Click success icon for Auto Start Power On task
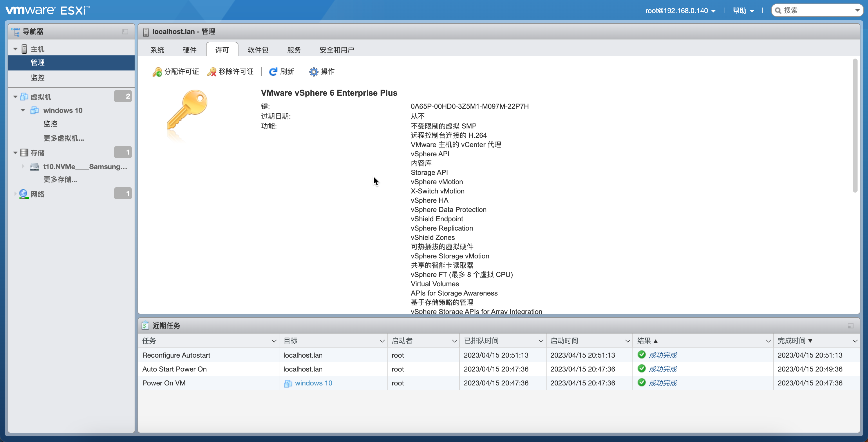 pos(642,369)
